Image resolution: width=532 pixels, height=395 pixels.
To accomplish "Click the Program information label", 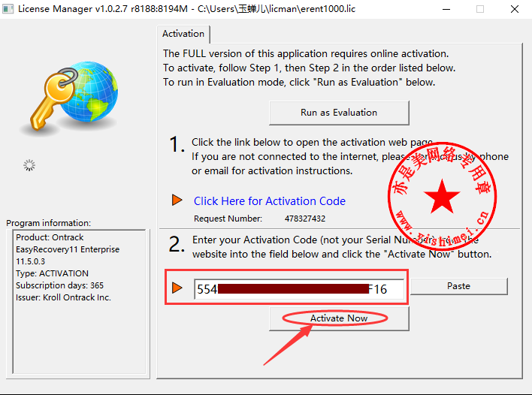I will (49, 223).
